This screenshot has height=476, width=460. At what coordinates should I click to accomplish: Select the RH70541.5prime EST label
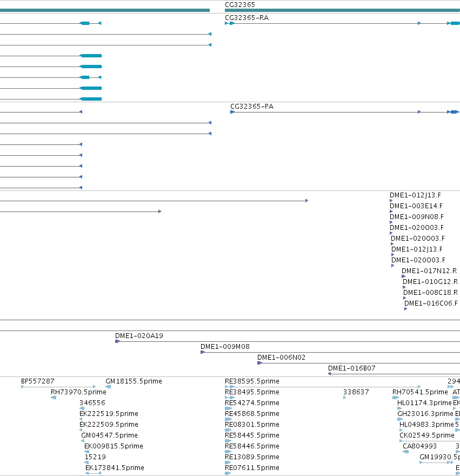click(x=420, y=392)
